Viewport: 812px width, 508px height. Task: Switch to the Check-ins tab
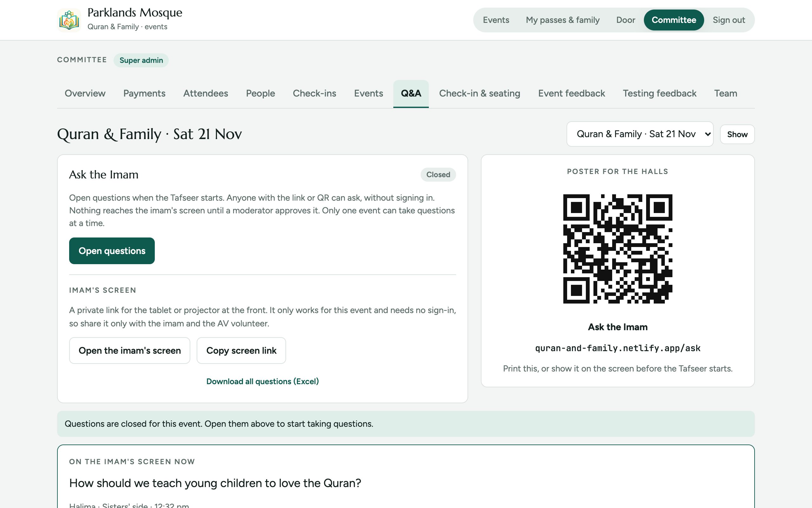click(x=314, y=93)
